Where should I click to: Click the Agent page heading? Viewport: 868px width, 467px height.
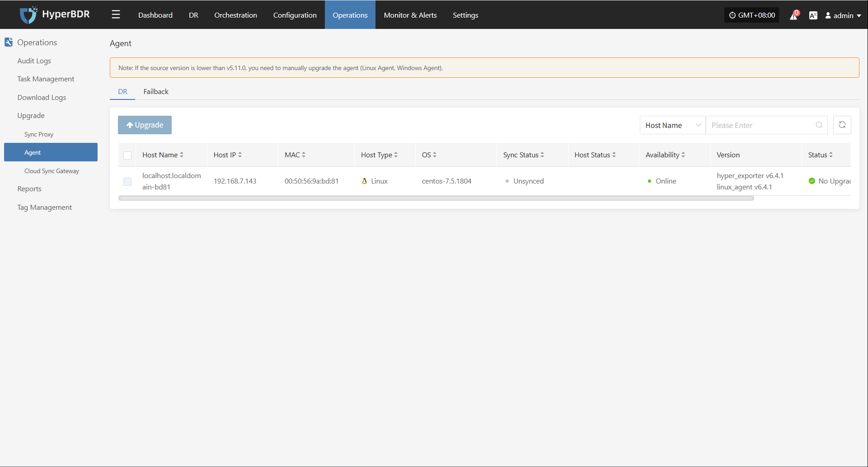tap(121, 43)
